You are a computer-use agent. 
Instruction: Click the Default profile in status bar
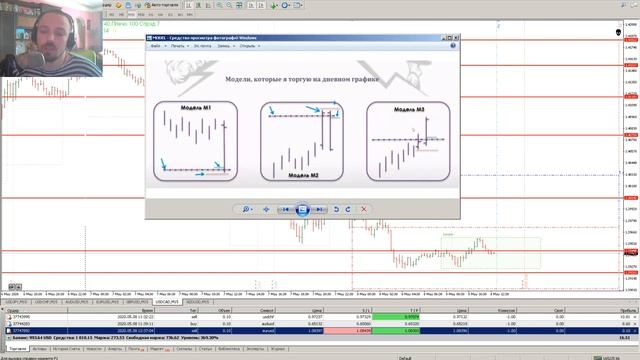point(405,358)
